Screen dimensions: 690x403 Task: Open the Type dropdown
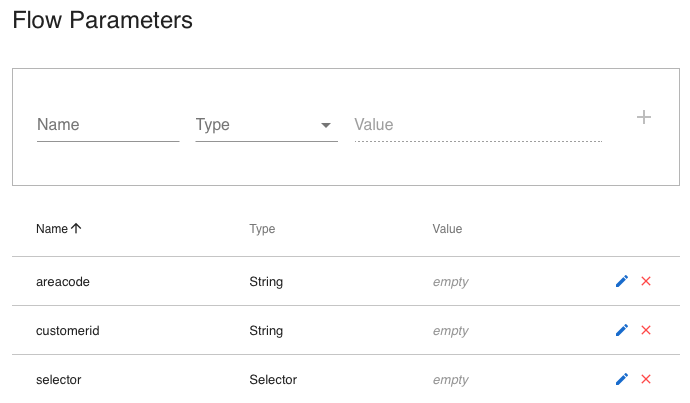point(265,125)
